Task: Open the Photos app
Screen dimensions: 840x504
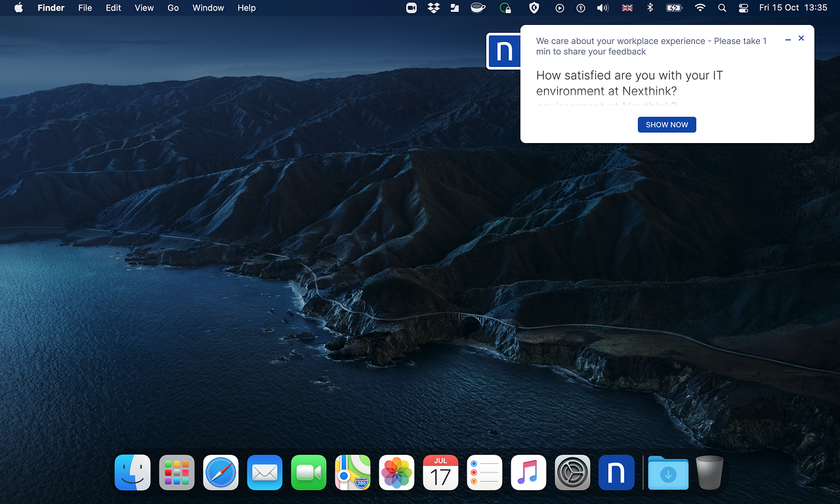Action: click(x=396, y=472)
